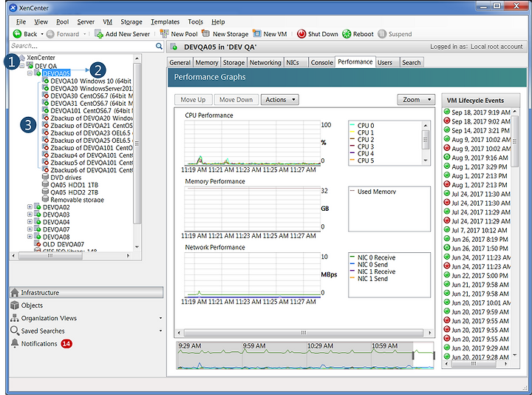Click the right handle of timeline range selector
This screenshot has height=395, width=532.
tap(434, 355)
